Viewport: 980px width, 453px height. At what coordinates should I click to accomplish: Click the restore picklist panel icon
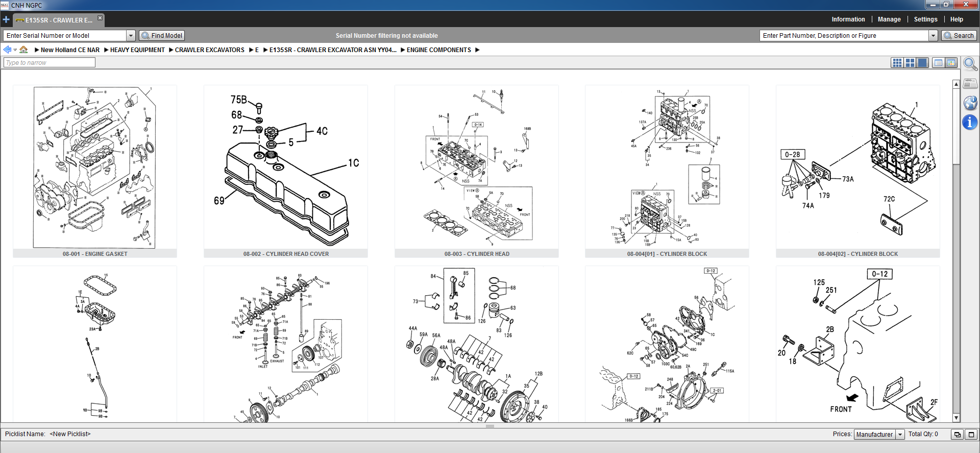(957, 435)
